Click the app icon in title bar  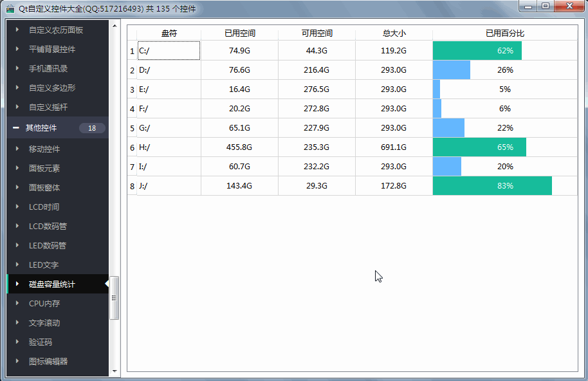pyautogui.click(x=10, y=8)
